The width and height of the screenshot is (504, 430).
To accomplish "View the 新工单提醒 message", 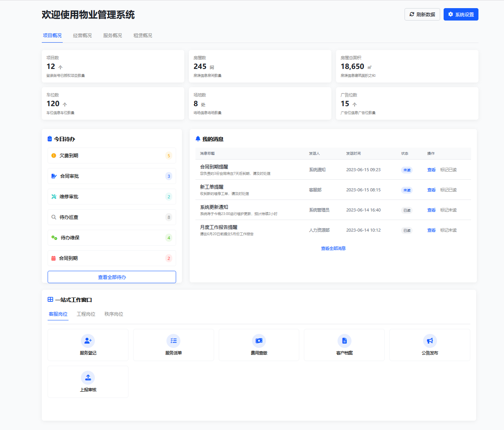I will [431, 190].
